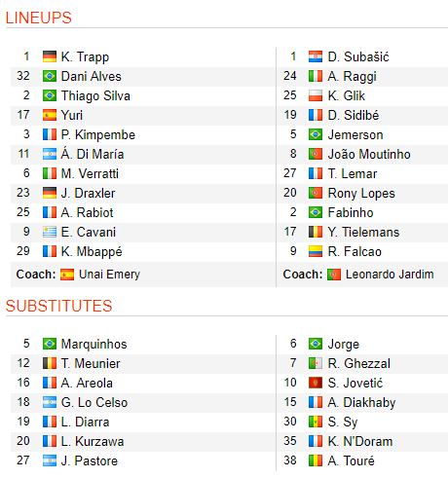Click the Spanish flag beside coach Unai Emery
Image resolution: width=448 pixels, height=478 pixels.
tap(67, 275)
